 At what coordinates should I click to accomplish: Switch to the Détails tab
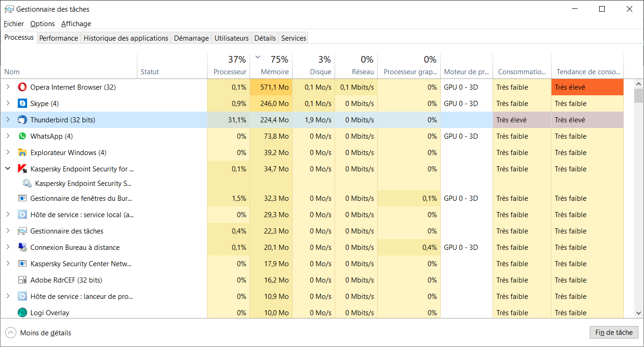265,38
